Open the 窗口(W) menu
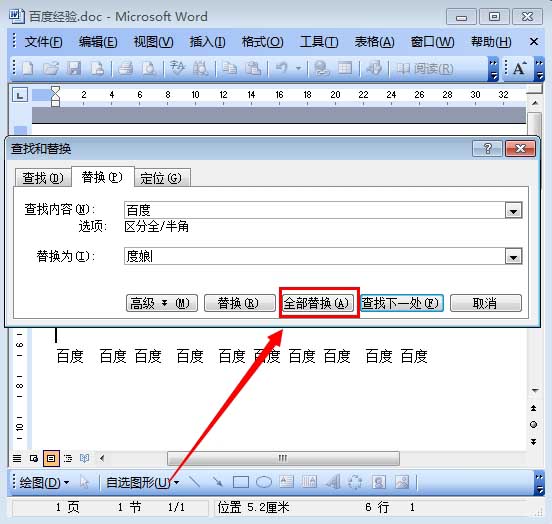The width and height of the screenshot is (552, 524). [x=432, y=42]
